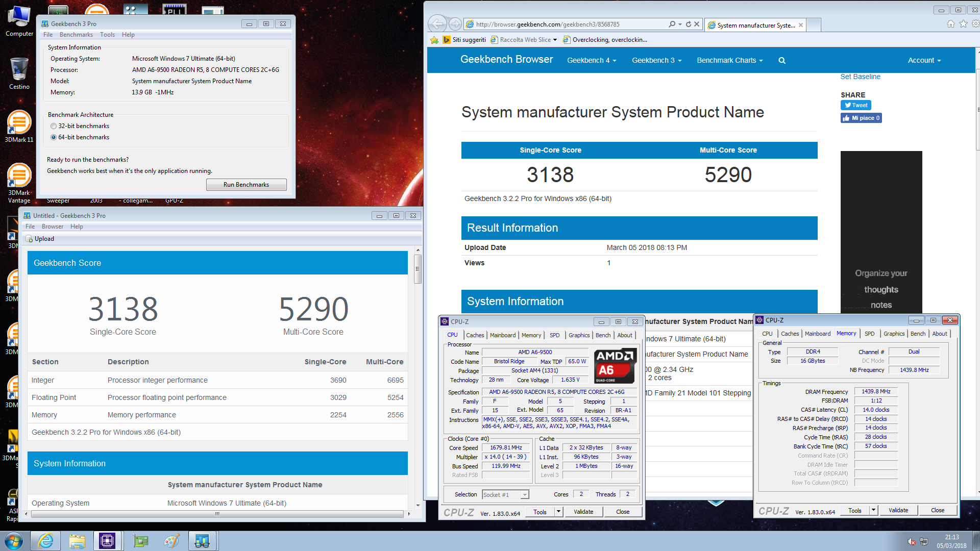This screenshot has height=551, width=980.
Task: Click Close button in CPU-Z memory window
Action: click(937, 510)
